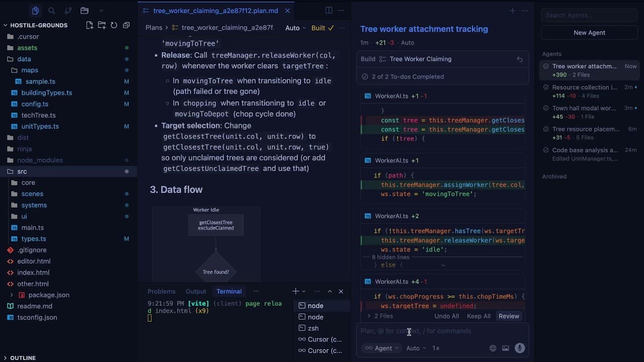
Task: Click the Review button for changed files
Action: tap(509, 316)
